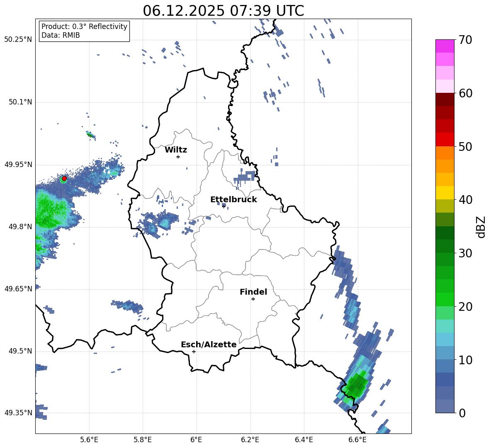Click the orange colorbar segment below 50
491x448 pixels.
tap(445, 153)
